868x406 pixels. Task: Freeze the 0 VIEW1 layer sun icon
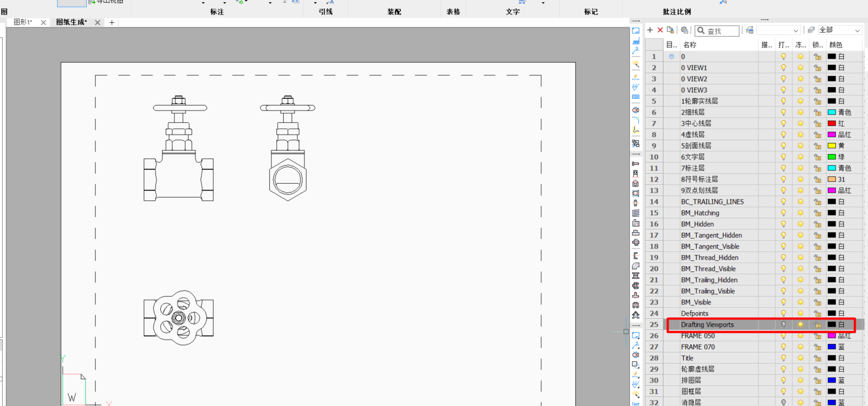coord(800,68)
